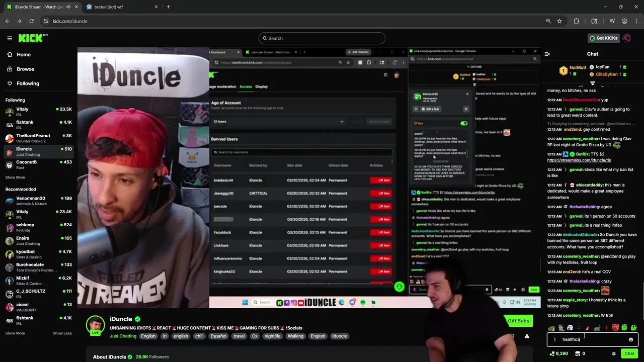Screen dimensions: 644x362
Task: Click the Walking tag
Action: coord(295,336)
